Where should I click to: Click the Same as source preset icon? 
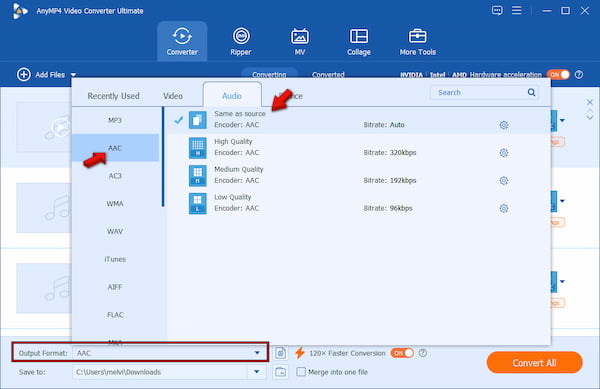point(197,120)
